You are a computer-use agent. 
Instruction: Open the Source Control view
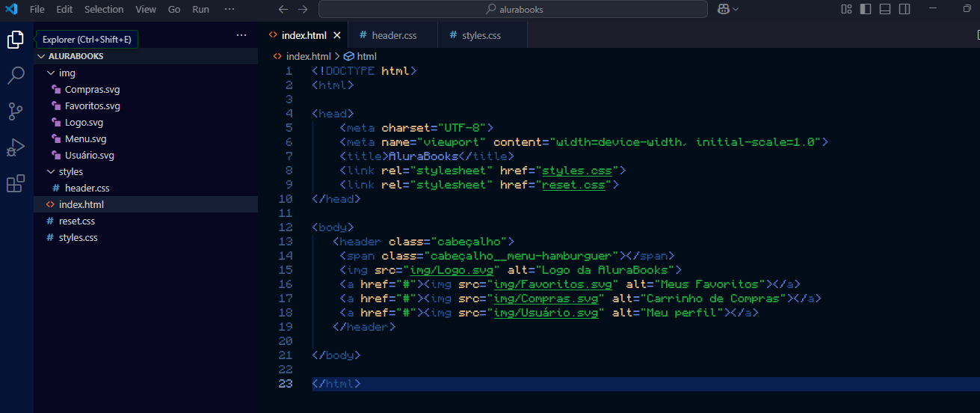(x=16, y=111)
